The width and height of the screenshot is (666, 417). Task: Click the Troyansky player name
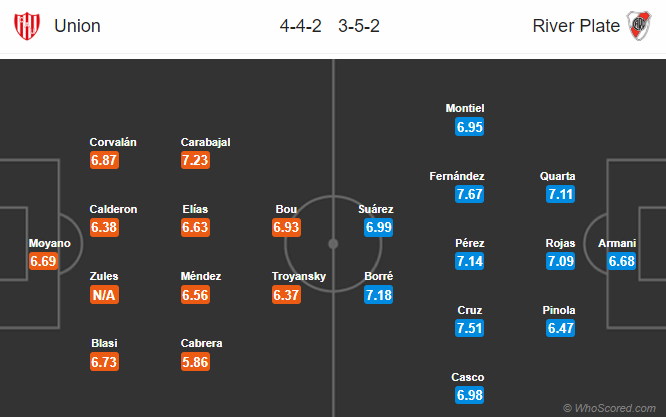point(299,276)
